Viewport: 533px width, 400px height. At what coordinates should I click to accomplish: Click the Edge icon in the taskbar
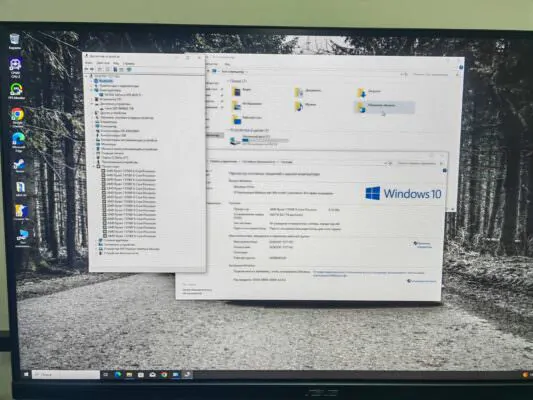point(118,375)
